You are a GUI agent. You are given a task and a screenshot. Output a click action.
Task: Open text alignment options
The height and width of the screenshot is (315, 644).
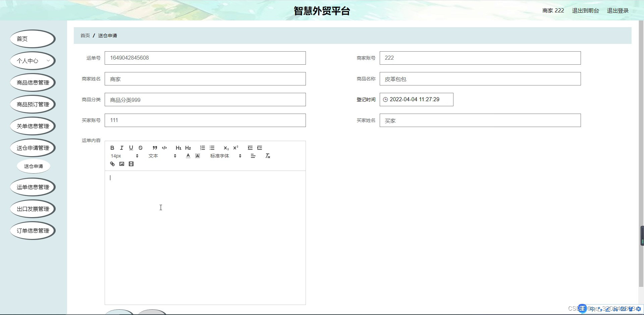tap(253, 156)
